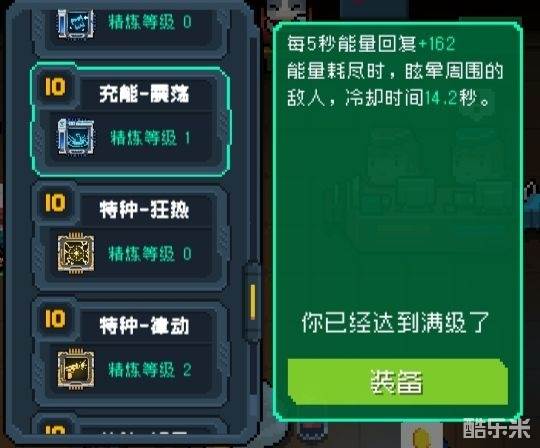Click the 酷乐米 watermark logo
The height and width of the screenshot is (448, 540).
tap(496, 429)
